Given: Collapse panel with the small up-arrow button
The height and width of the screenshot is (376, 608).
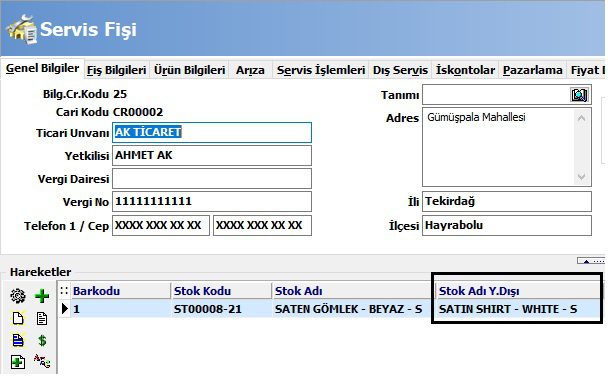Looking at the screenshot, I should pos(591,261).
